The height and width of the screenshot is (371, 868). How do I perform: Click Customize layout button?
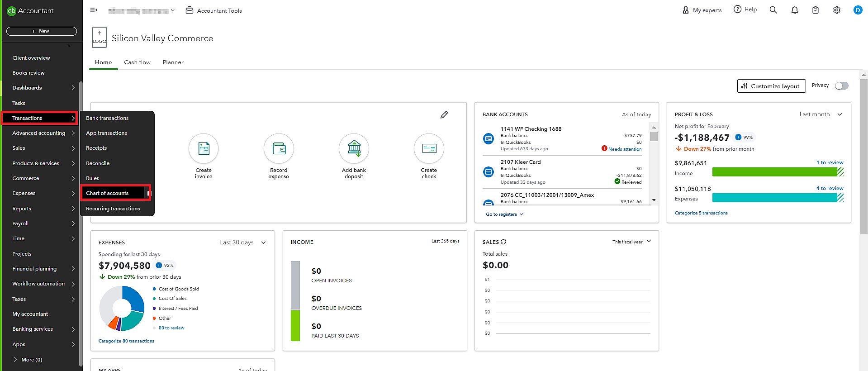point(771,86)
